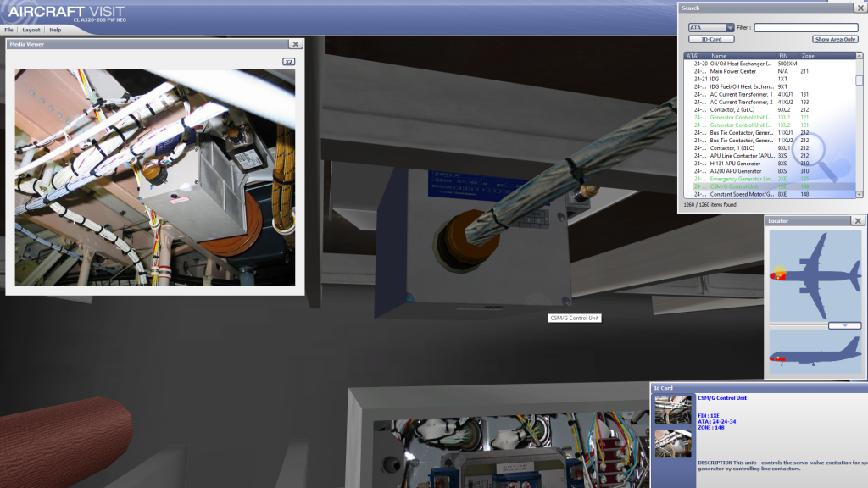Select Generator Control Unit row with FIN 1XU1
The image size is (868, 488).
(x=770, y=117)
